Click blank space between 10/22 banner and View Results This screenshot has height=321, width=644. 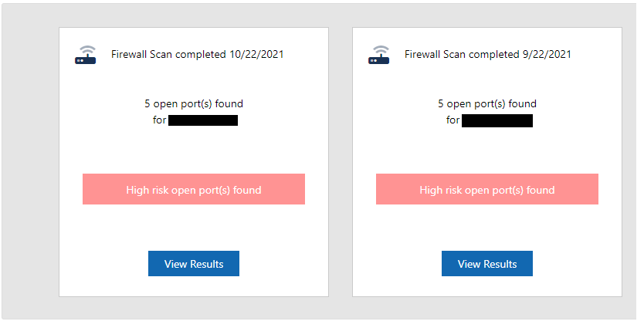194,228
